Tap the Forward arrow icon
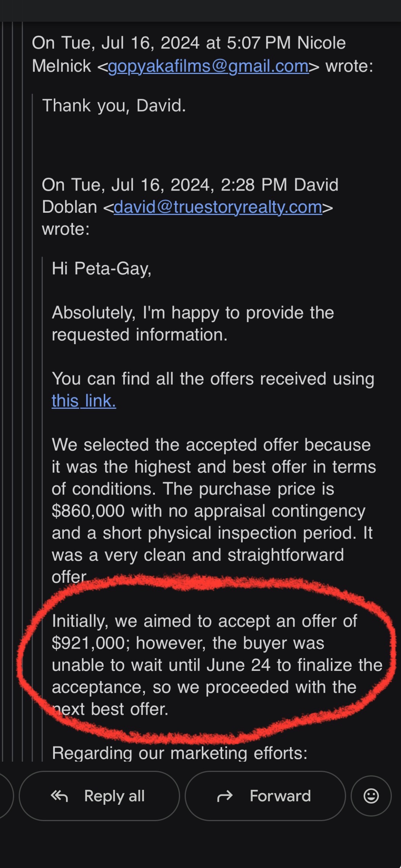The height and width of the screenshot is (868, 401). (225, 796)
